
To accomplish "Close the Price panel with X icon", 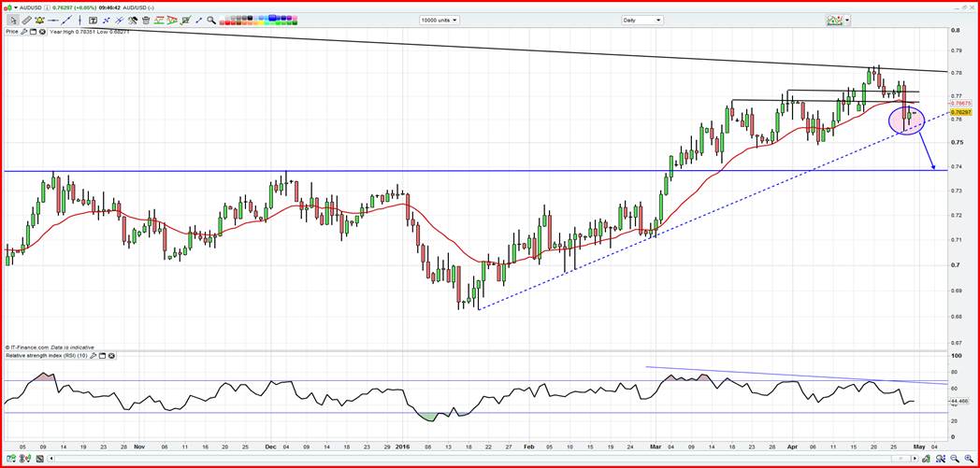I will (44, 31).
